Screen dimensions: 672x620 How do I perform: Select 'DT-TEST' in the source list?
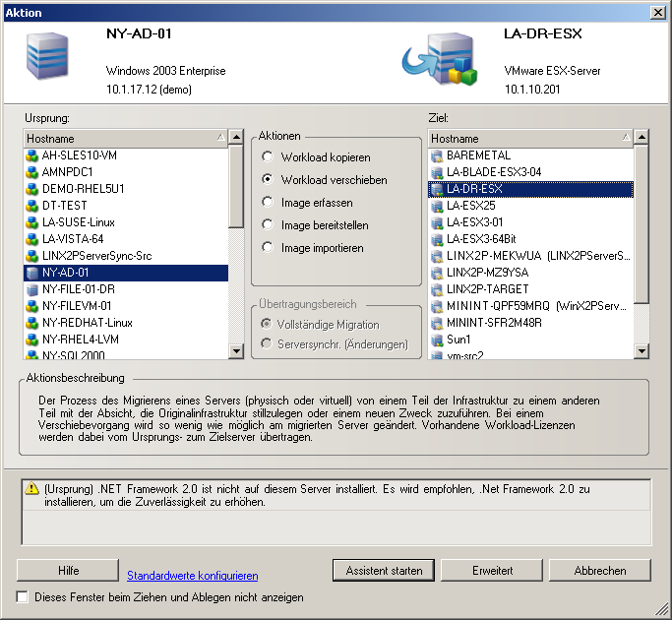tap(126, 206)
